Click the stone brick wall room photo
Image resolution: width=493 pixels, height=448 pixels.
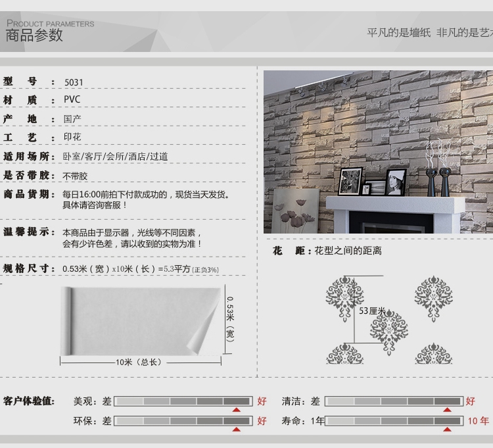pos(378,152)
